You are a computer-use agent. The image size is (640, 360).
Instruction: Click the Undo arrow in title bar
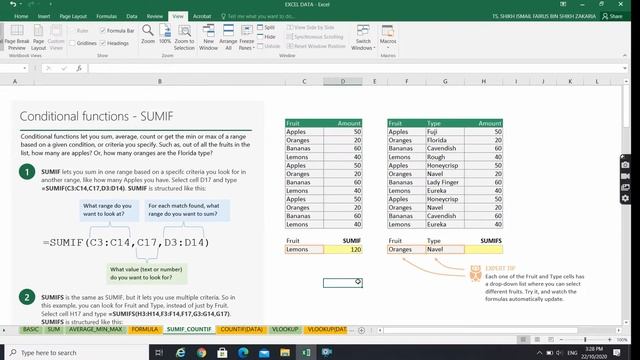[x=13, y=4]
